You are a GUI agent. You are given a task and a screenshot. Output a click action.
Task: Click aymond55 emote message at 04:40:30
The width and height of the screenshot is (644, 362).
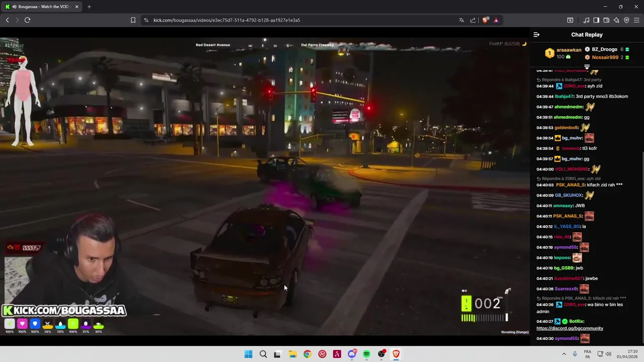point(584,338)
